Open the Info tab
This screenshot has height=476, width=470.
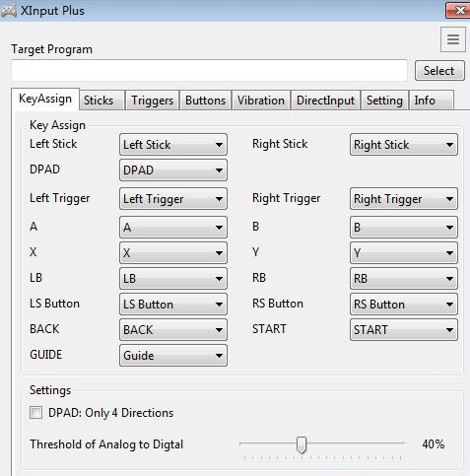pos(432,101)
